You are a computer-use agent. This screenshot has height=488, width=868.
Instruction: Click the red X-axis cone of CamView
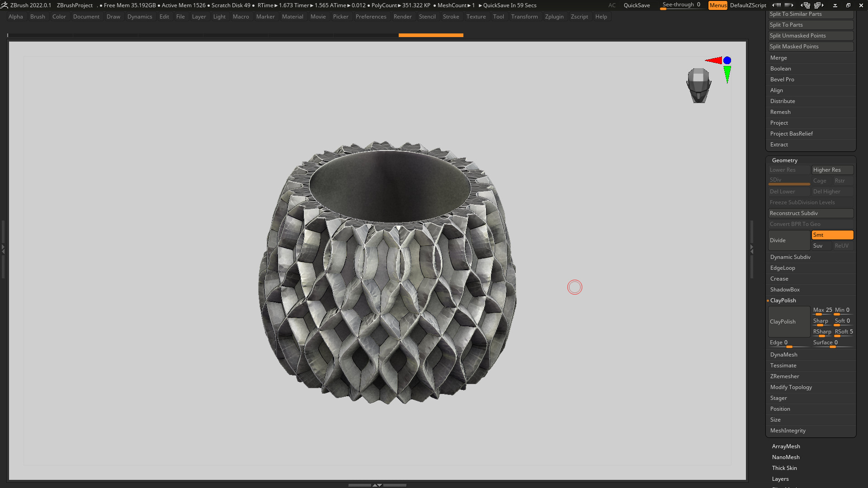pyautogui.click(x=714, y=60)
